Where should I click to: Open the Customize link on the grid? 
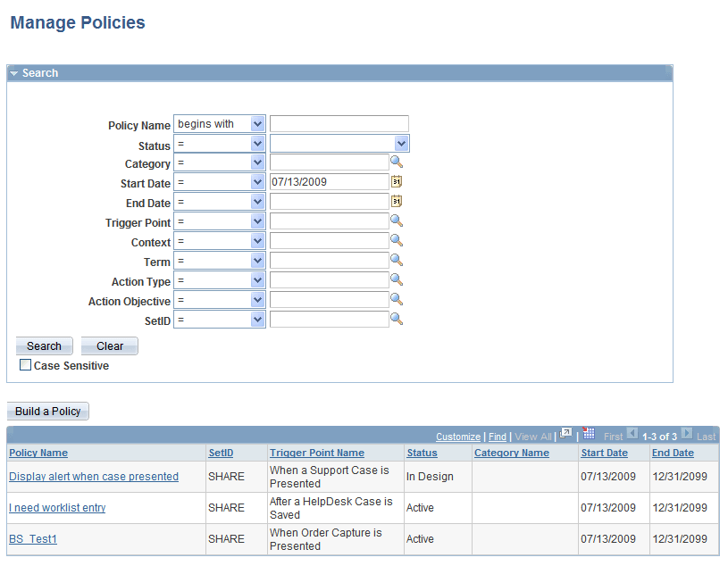[x=458, y=437]
